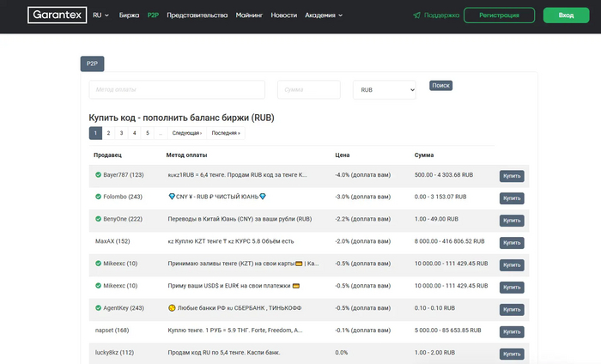This screenshot has height=364, width=601.
Task: Click the Garantex logo
Action: tap(57, 15)
